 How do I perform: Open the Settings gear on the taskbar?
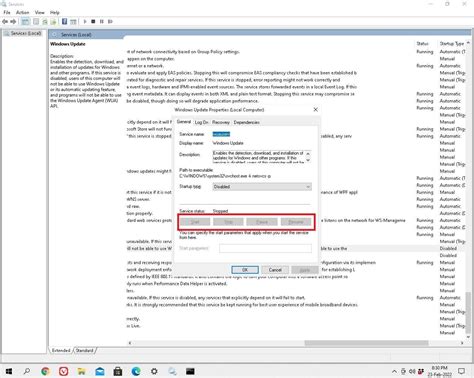click(154, 371)
